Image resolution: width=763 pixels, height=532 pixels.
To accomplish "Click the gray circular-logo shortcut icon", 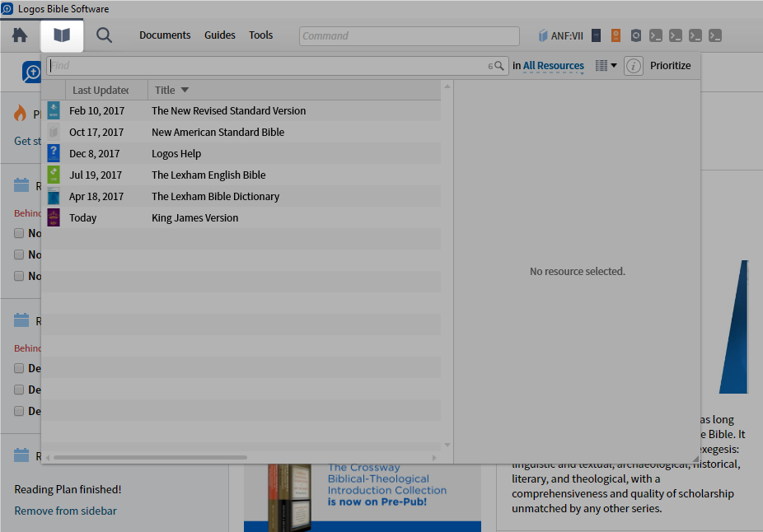I will (x=635, y=35).
